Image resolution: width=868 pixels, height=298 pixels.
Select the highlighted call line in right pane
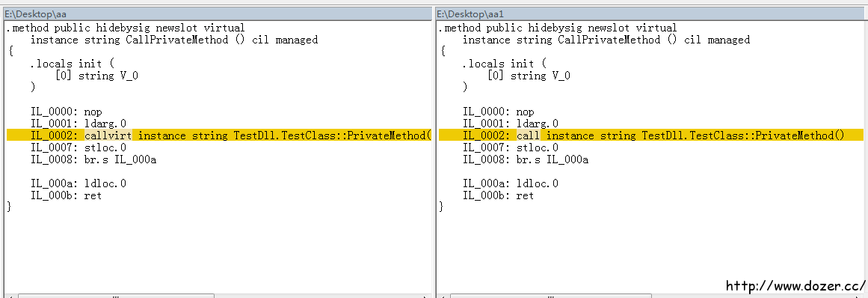pos(651,136)
